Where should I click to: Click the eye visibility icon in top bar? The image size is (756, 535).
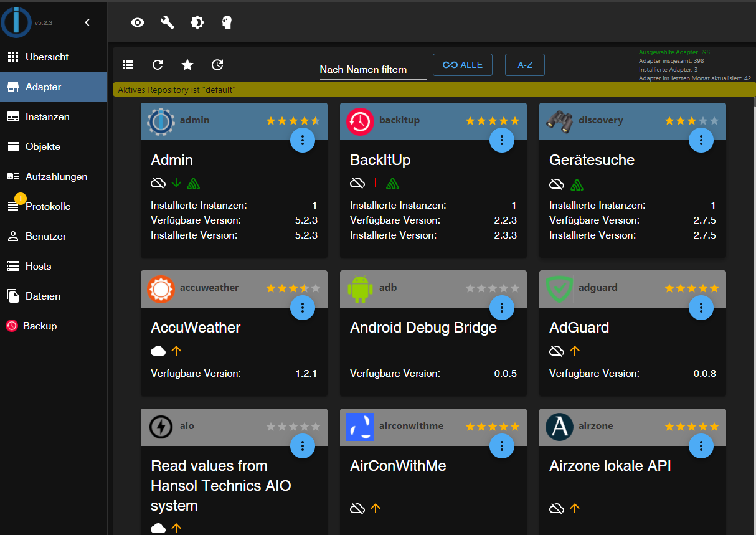pos(138,23)
